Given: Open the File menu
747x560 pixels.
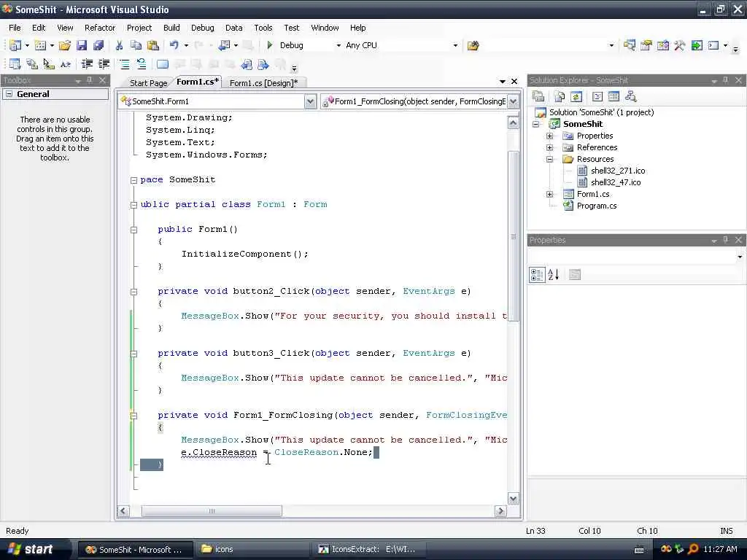Looking at the screenshot, I should pos(15,28).
